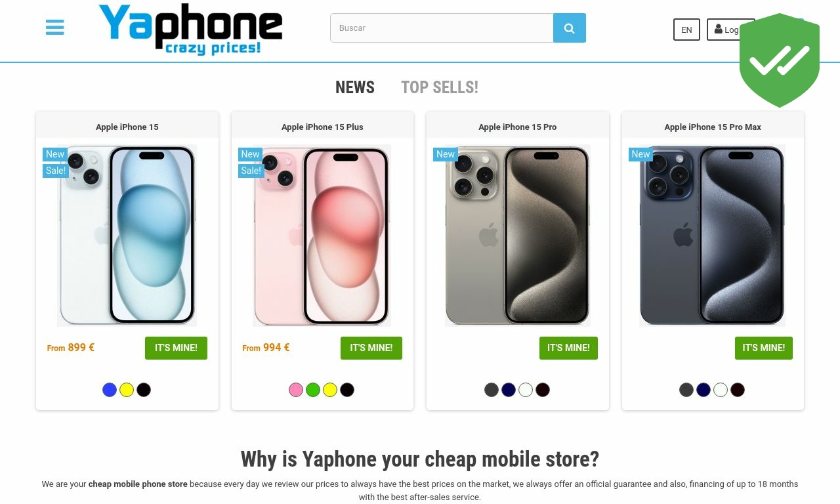840x504 pixels.
Task: Click IT'S MINE! for iPhone 15
Action: pos(176,348)
